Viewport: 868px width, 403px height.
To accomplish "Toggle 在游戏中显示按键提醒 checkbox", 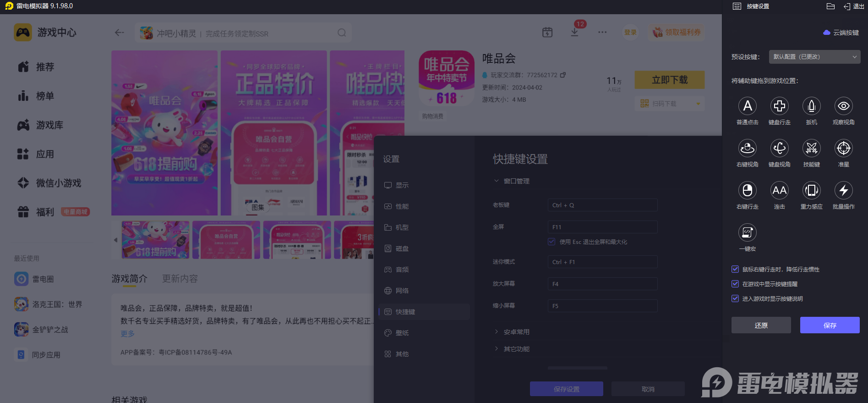I will 735,284.
